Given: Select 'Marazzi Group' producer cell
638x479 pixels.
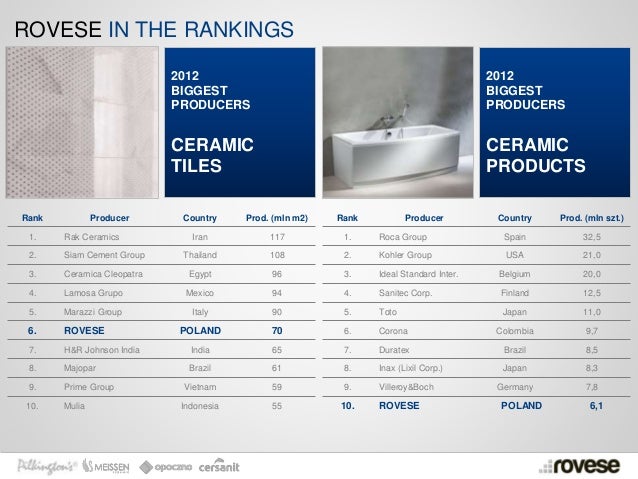Looking at the screenshot, I should [x=93, y=312].
